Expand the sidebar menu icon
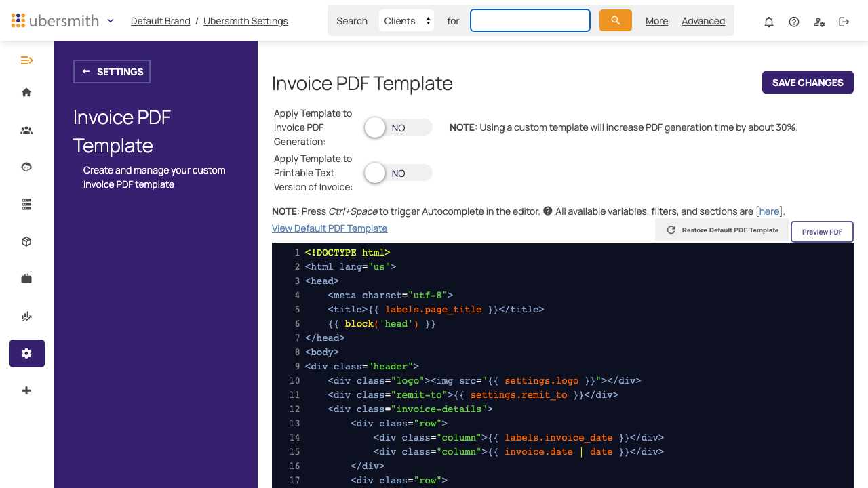 (x=26, y=60)
